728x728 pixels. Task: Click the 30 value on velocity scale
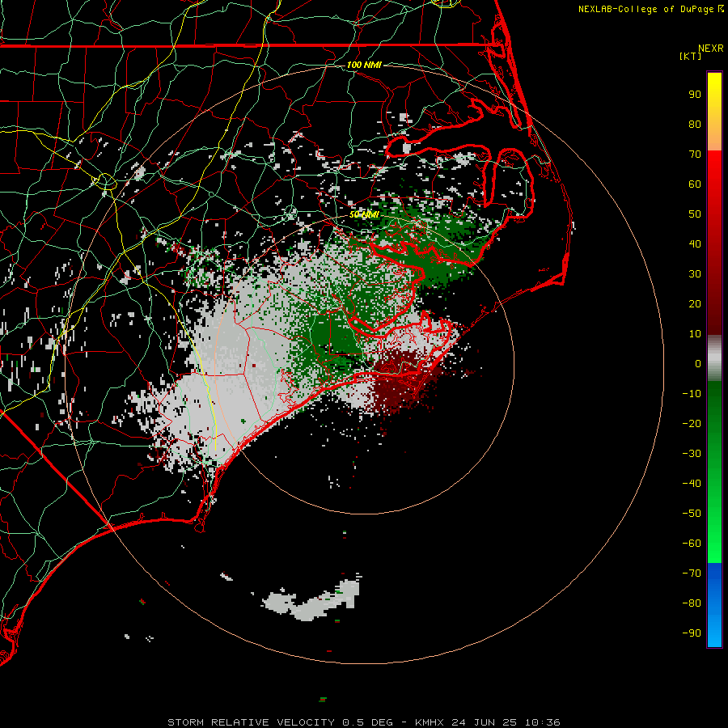tap(695, 274)
